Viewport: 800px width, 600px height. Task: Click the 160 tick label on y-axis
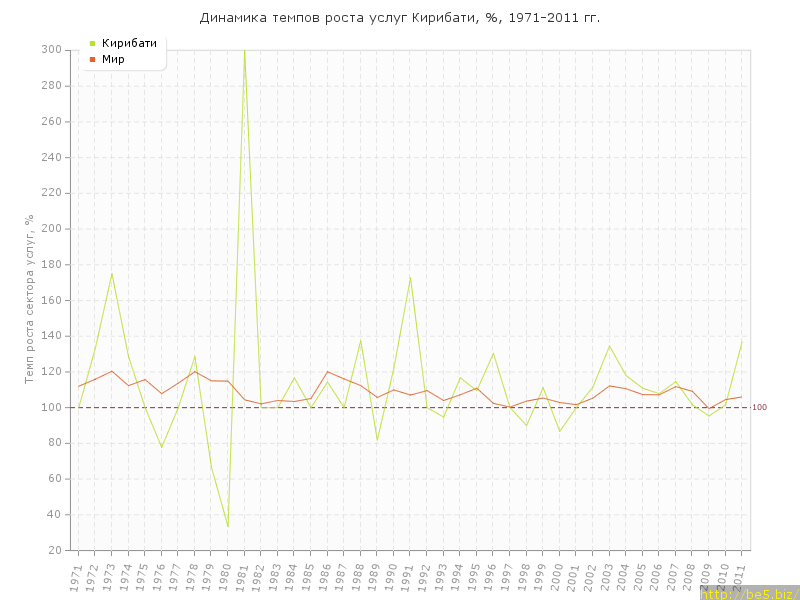click(x=51, y=300)
